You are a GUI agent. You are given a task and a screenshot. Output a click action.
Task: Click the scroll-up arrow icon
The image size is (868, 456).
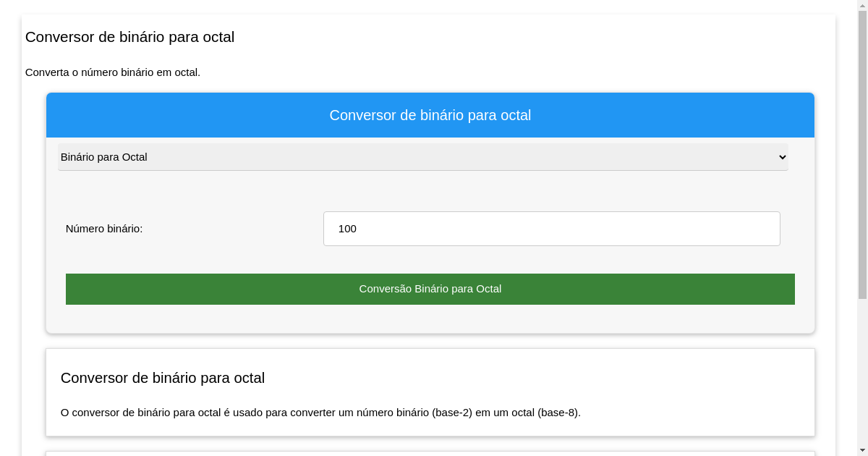(862, 5)
